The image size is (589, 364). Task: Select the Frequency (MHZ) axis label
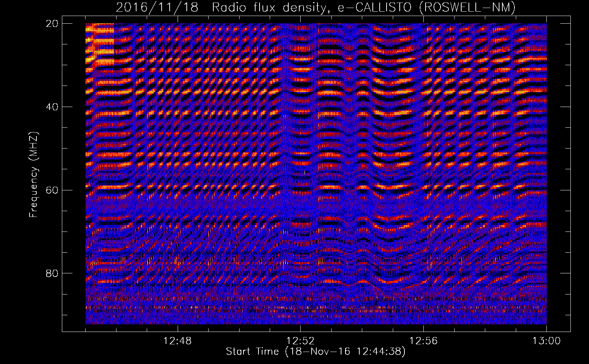point(33,175)
